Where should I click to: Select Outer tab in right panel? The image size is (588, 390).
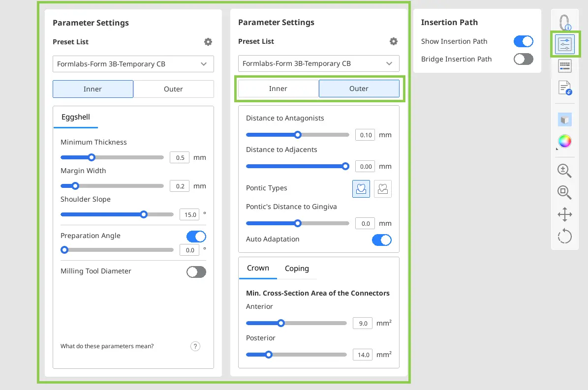pos(359,89)
